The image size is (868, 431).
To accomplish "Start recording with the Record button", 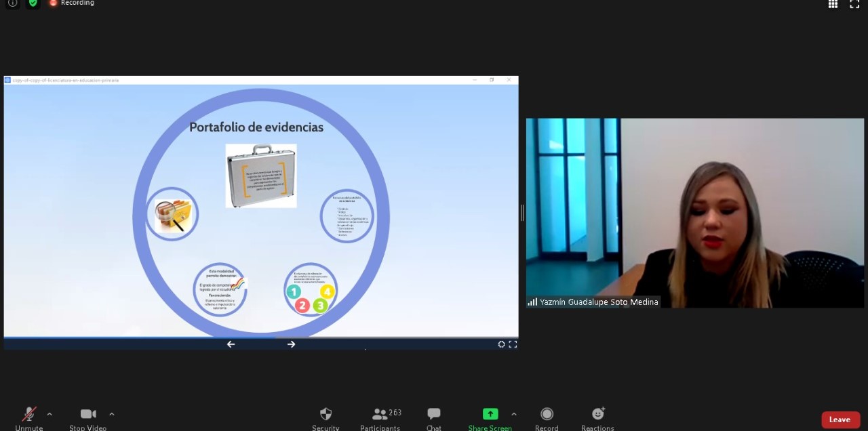I will click(x=547, y=414).
